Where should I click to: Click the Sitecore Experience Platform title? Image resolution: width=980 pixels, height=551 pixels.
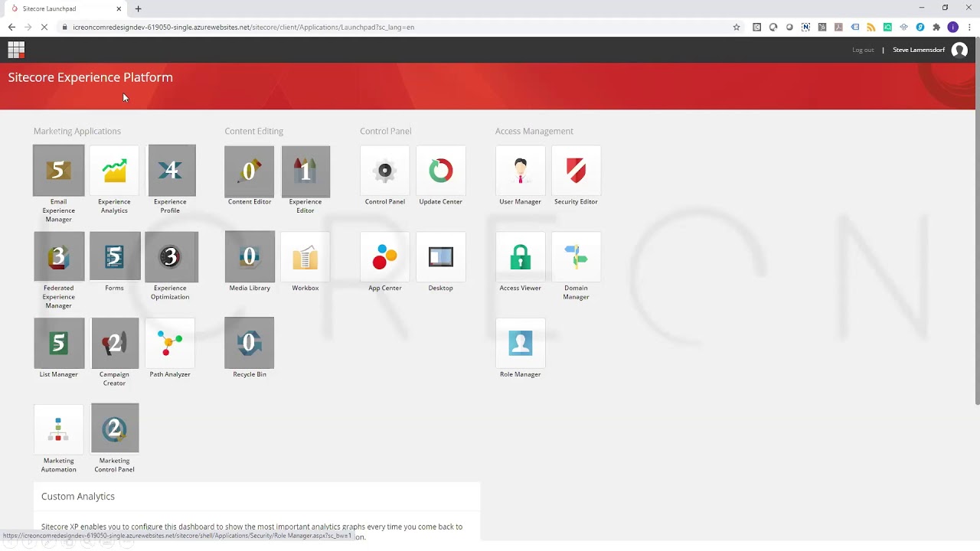[90, 77]
